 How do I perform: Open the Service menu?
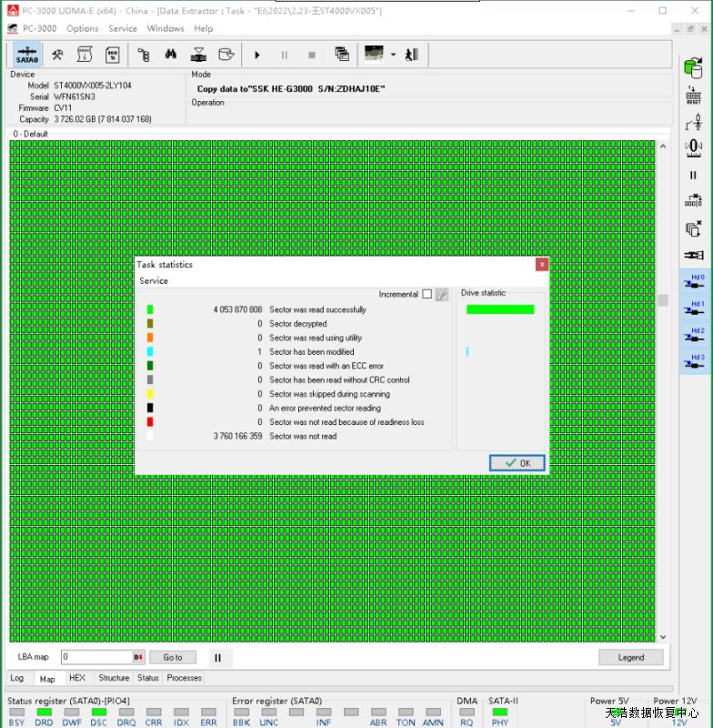[123, 28]
